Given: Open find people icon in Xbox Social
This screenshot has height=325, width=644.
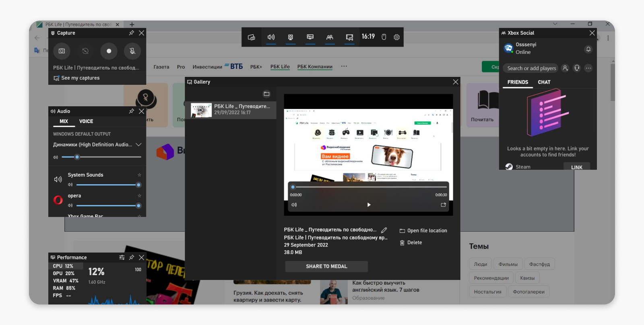Looking at the screenshot, I should click(x=566, y=68).
